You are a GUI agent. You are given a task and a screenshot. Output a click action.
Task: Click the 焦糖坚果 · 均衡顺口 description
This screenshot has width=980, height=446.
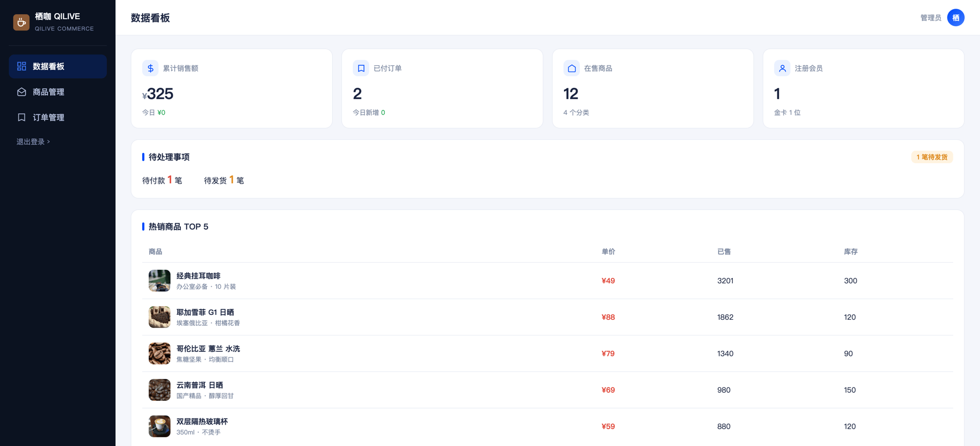[205, 360]
